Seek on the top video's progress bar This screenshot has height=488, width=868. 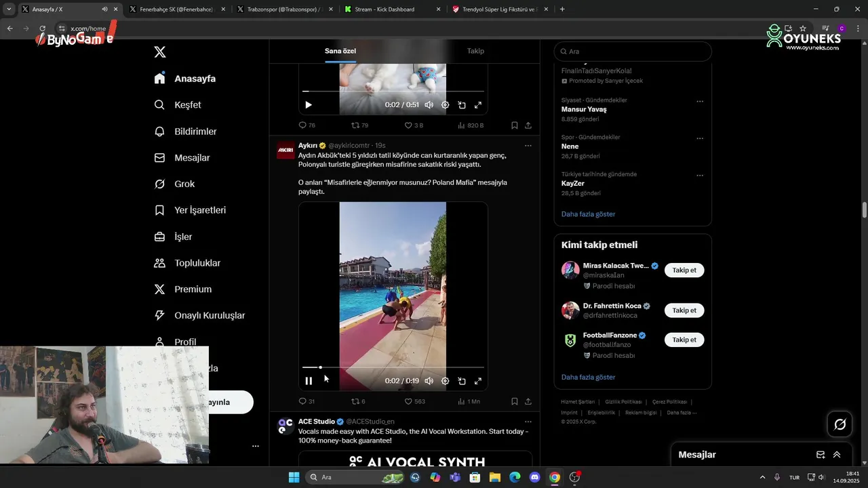pyautogui.click(x=393, y=91)
